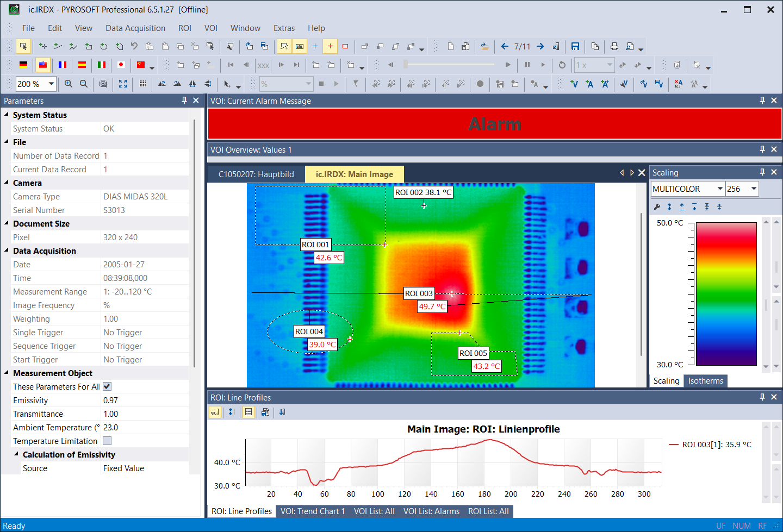Screen dimensions: 783x532
Task: Open the 200 % zoom level dropdown
Action: point(51,84)
